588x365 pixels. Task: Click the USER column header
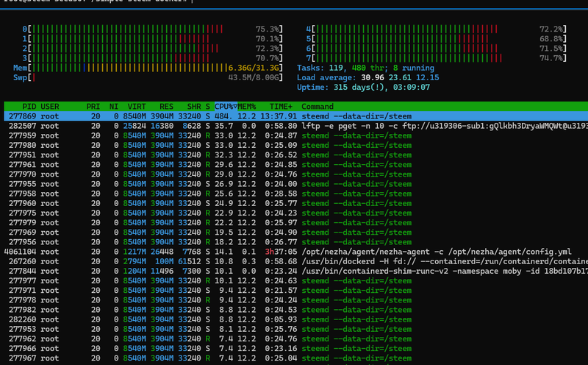(x=50, y=106)
